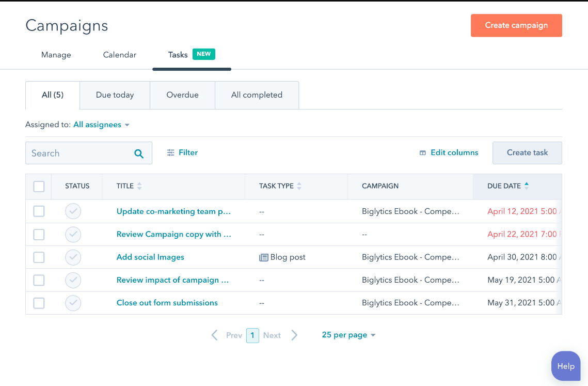588x386 pixels.
Task: Open the Overdue tasks tab
Action: point(182,95)
